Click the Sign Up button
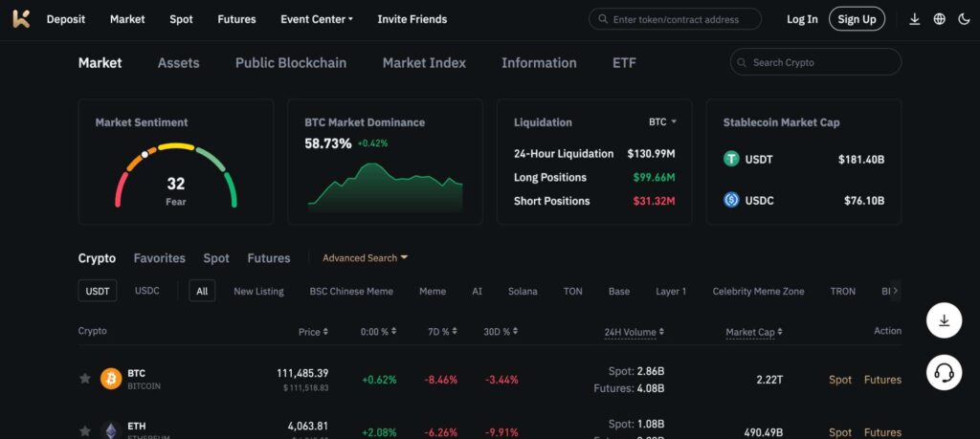Image resolution: width=980 pixels, height=439 pixels. click(857, 19)
